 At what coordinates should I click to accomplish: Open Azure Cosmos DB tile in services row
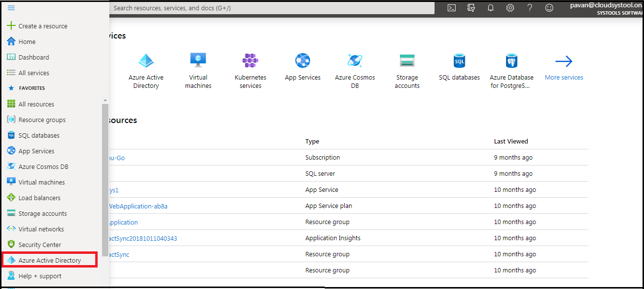point(355,71)
